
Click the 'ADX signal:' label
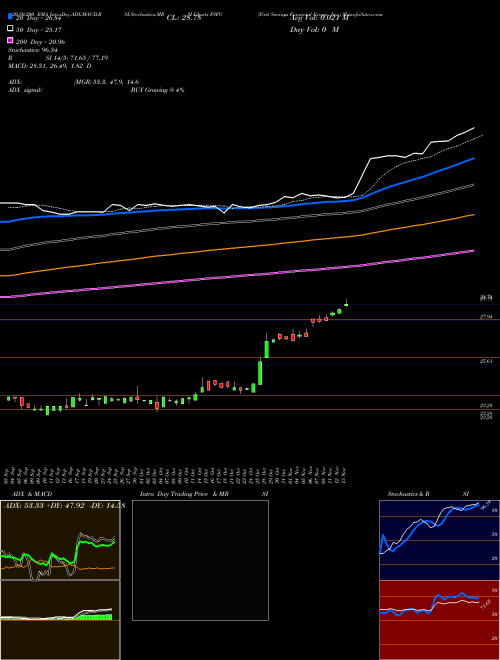click(25, 90)
